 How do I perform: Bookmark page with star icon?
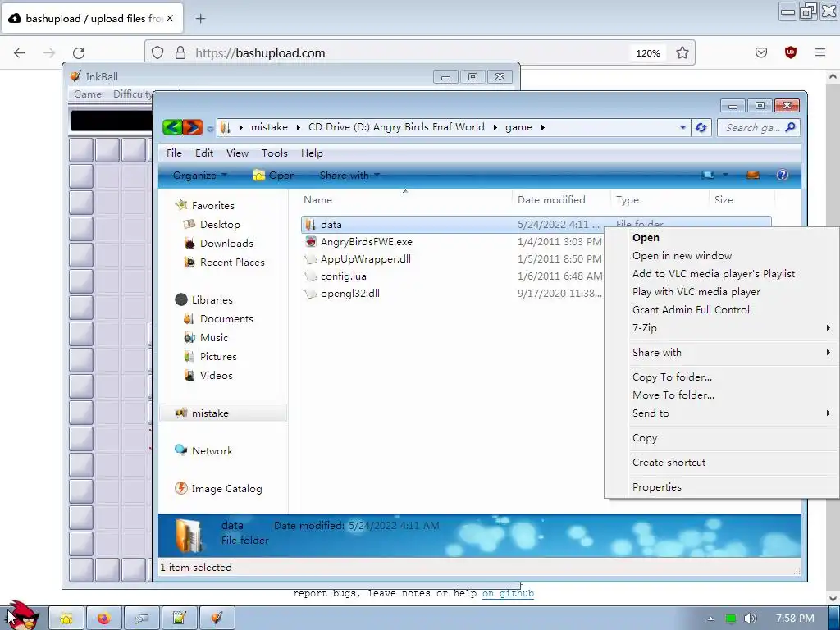(682, 53)
